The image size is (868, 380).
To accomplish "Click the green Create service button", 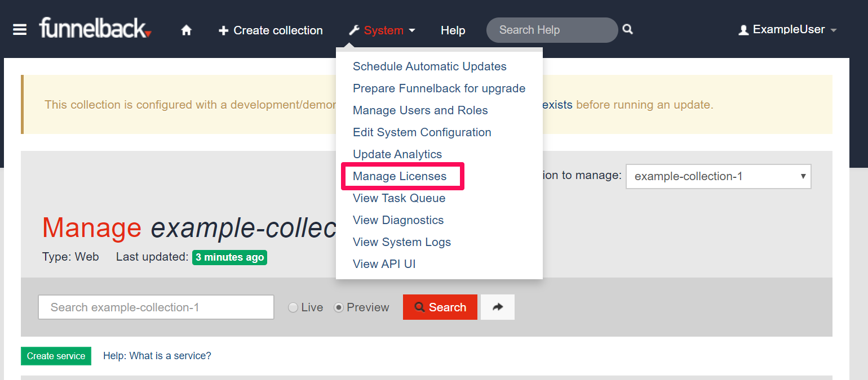I will pyautogui.click(x=56, y=356).
